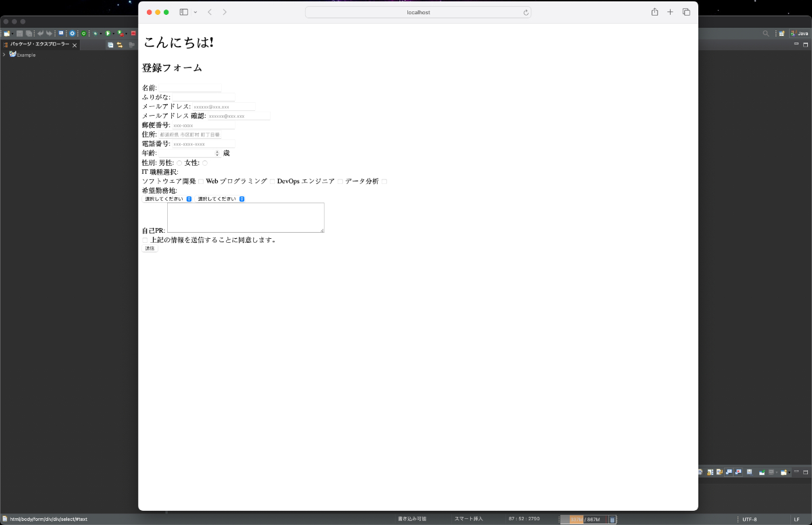Image resolution: width=812 pixels, height=525 pixels.
Task: Expand the Example project tree node
Action: 4,55
